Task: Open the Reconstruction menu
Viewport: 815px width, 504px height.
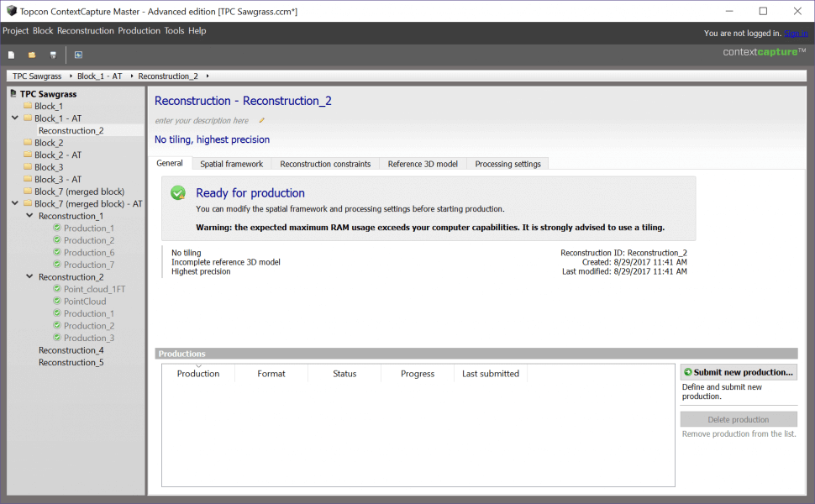Action: click(85, 30)
